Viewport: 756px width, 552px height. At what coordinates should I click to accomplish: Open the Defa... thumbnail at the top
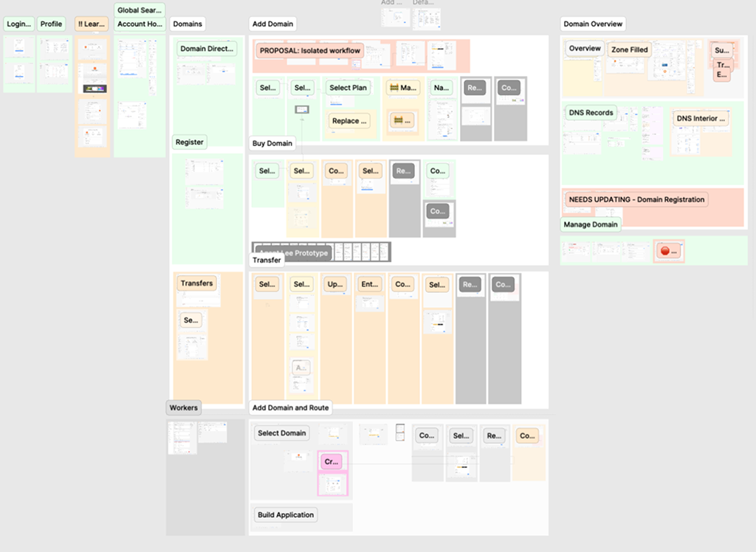coord(426,18)
